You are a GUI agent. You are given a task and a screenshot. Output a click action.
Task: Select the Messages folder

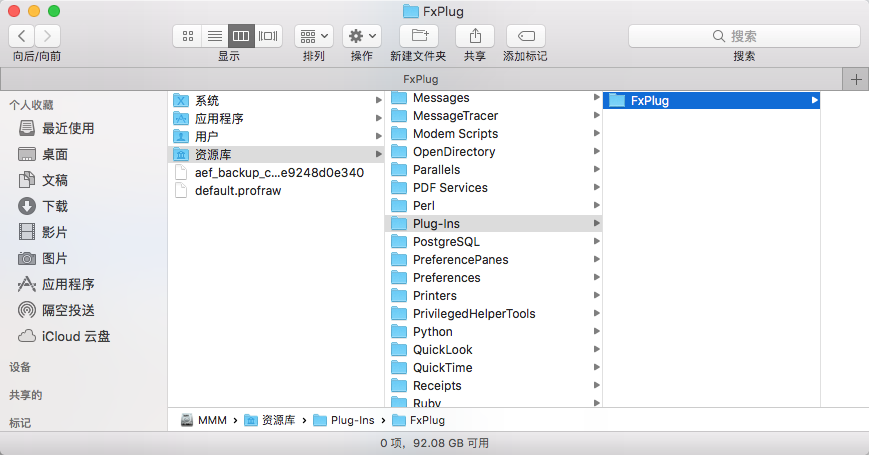[493, 98]
